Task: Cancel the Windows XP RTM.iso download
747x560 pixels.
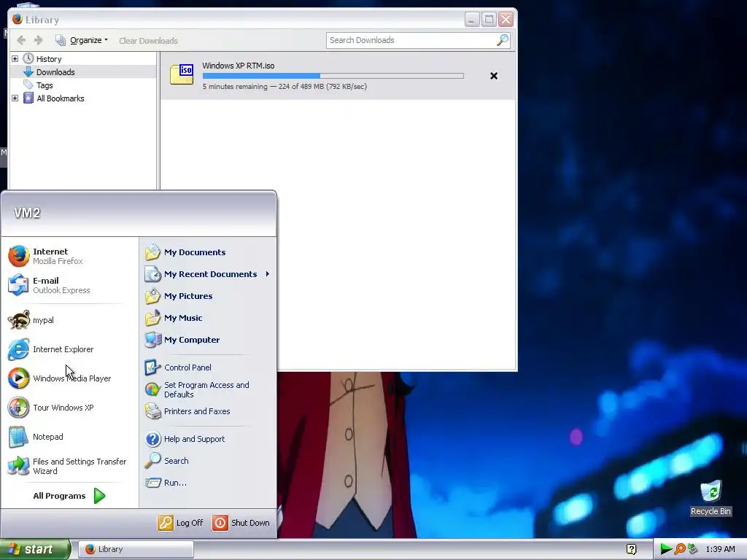Action: tap(494, 76)
